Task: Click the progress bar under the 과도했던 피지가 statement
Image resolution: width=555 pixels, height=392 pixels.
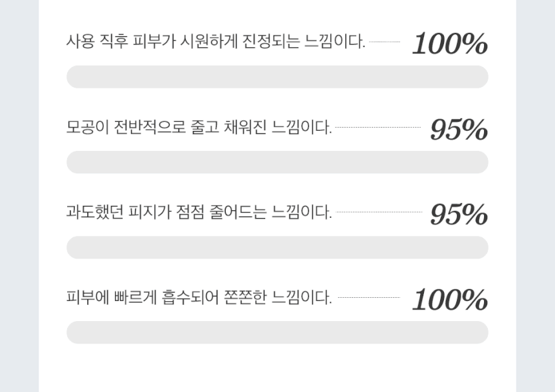Action: 277,248
